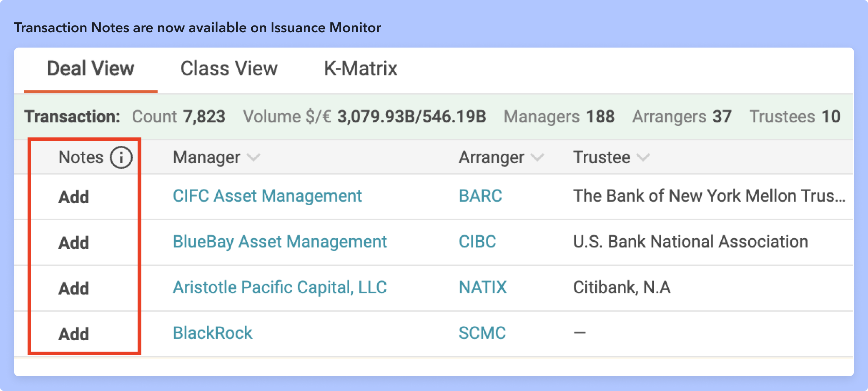Screen dimensions: 868x391
Task: Add a note for CIFC Asset Management
Action: point(74,197)
